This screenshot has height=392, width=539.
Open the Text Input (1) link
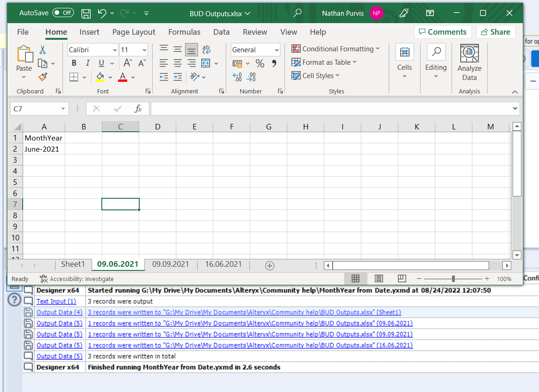[56, 301]
